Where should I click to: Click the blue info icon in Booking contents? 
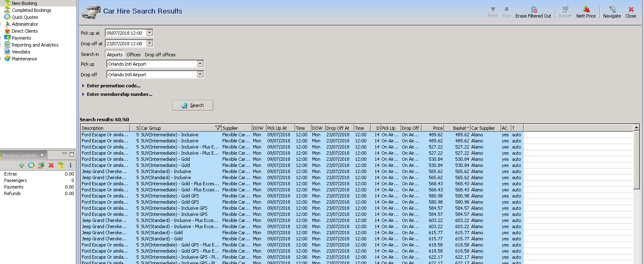pos(71,165)
